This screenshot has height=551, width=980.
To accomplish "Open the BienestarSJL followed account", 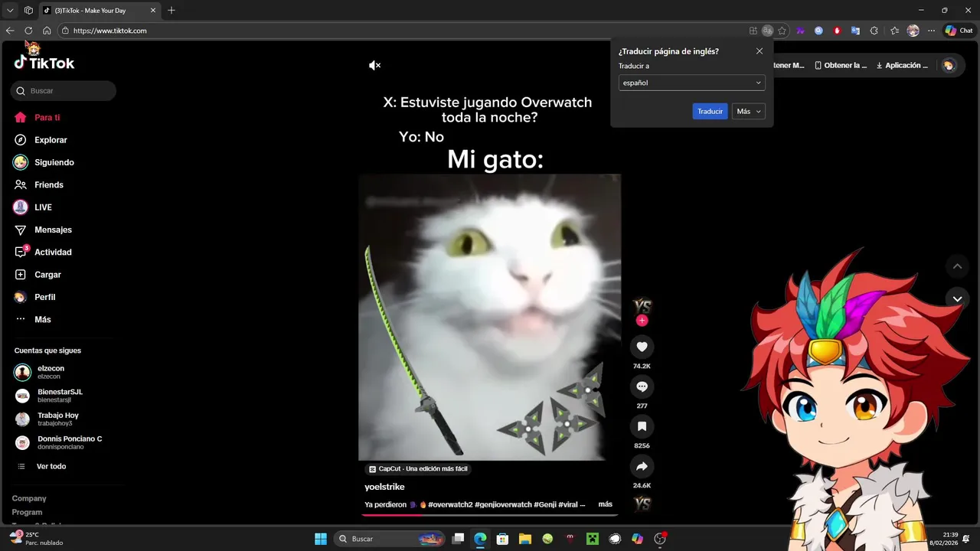I will pos(49,396).
